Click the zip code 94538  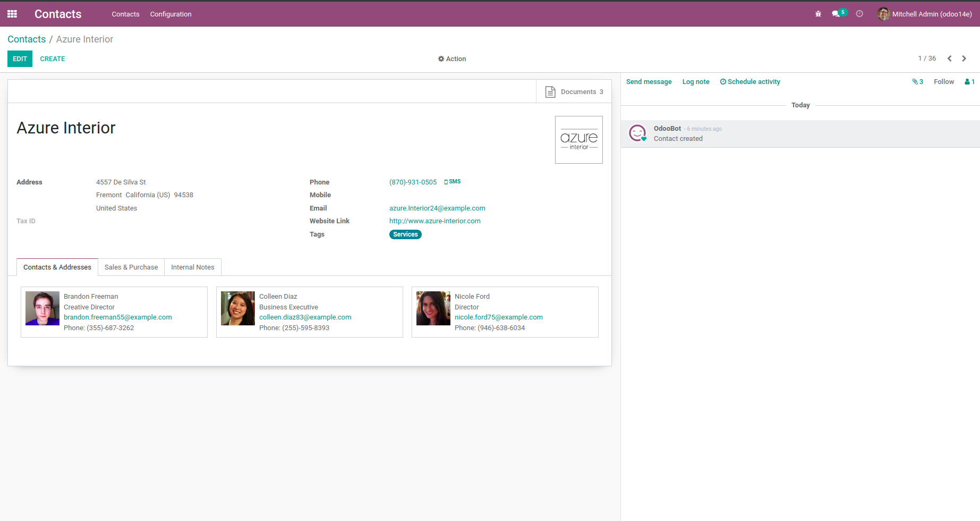[x=184, y=195]
